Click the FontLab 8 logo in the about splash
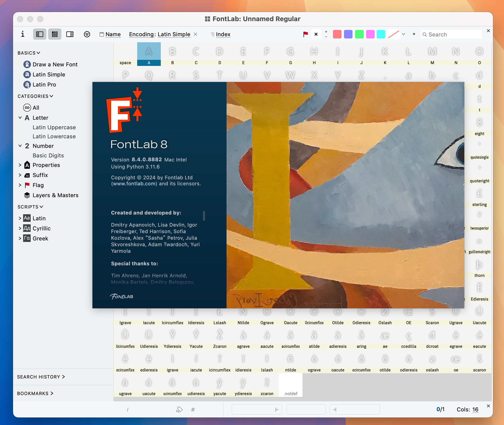504x425 pixels. pyautogui.click(x=125, y=110)
